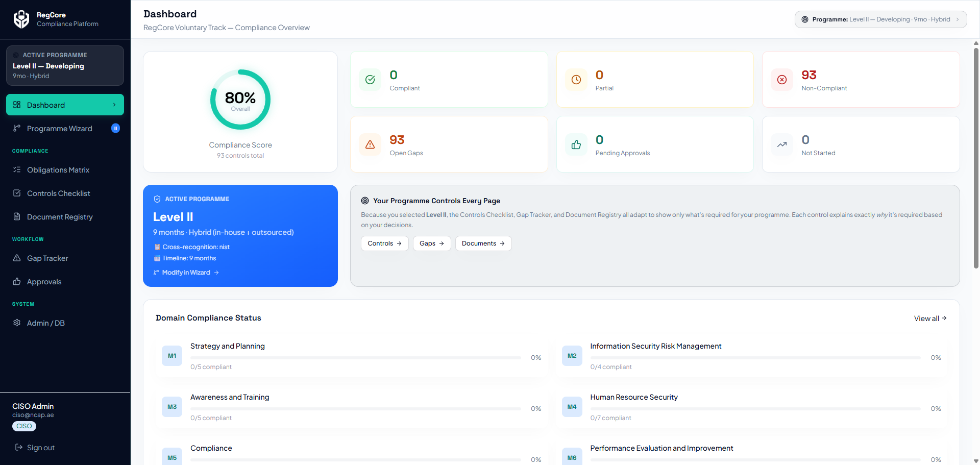Image resolution: width=980 pixels, height=465 pixels.
Task: Click the Partial clock icon
Action: tap(576, 80)
